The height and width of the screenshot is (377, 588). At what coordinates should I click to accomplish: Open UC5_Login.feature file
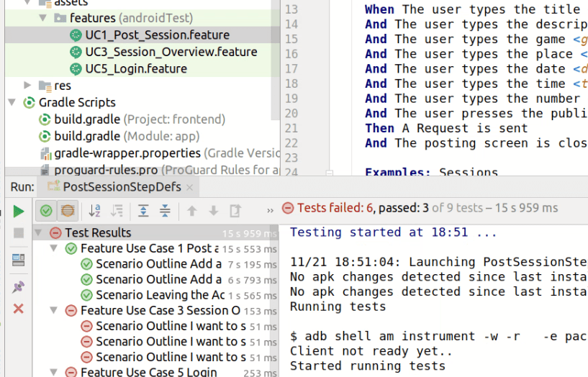[x=135, y=69]
